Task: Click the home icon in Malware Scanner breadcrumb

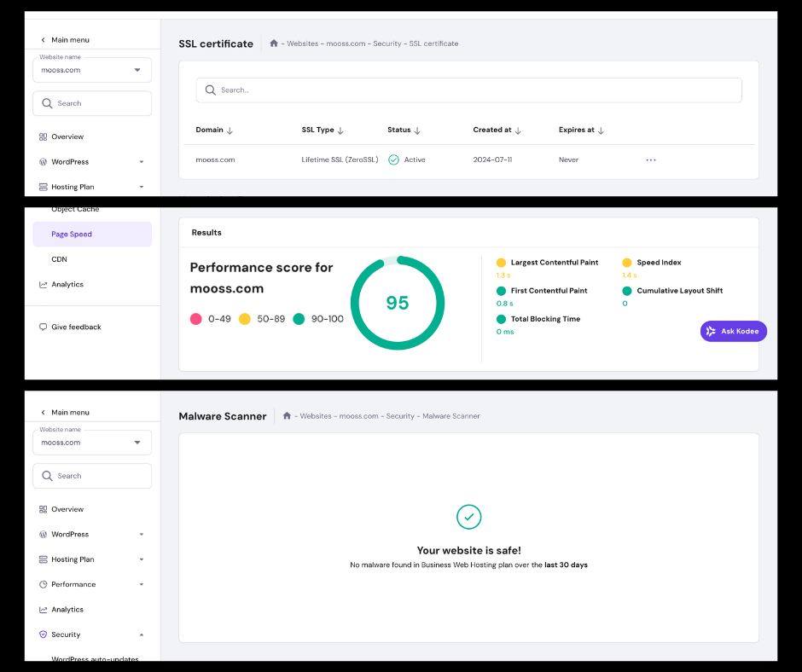Action: pyautogui.click(x=288, y=416)
